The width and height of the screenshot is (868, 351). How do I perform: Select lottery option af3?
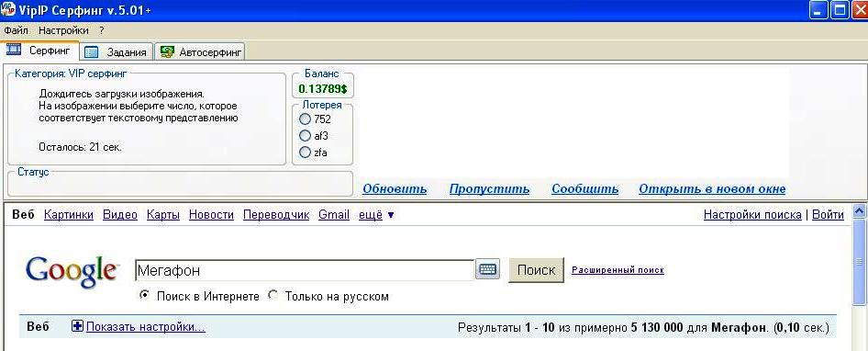pyautogui.click(x=305, y=135)
